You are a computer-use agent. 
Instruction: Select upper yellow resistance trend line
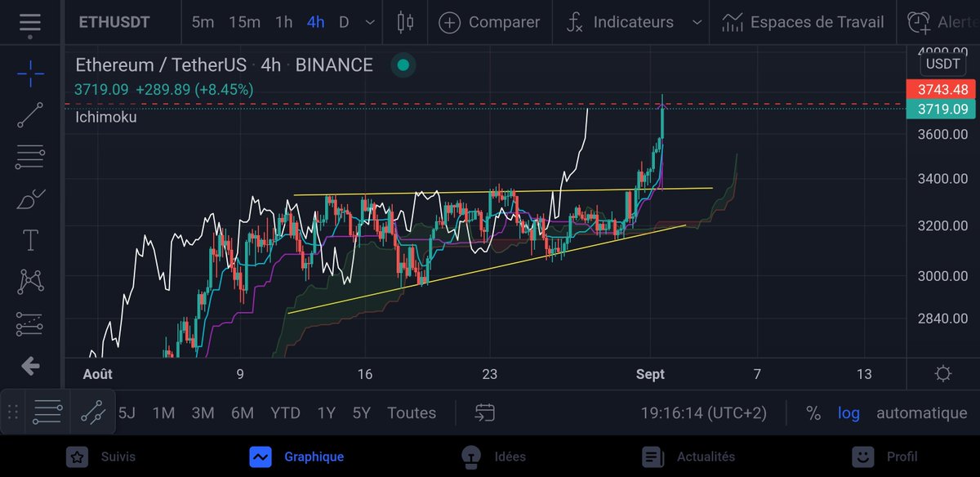pyautogui.click(x=502, y=191)
